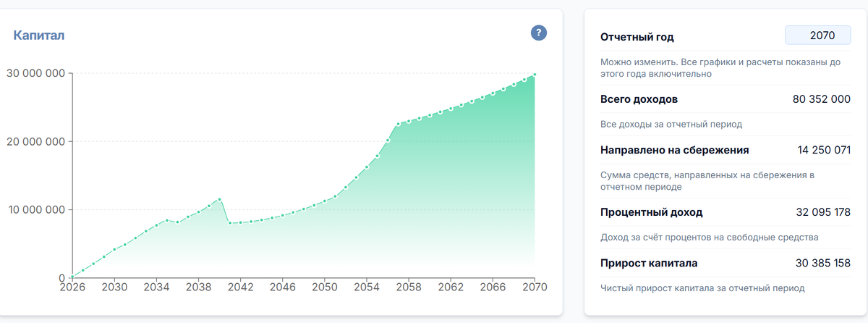
Task: Select the Все доходы за отчетный период description
Action: [x=672, y=125]
